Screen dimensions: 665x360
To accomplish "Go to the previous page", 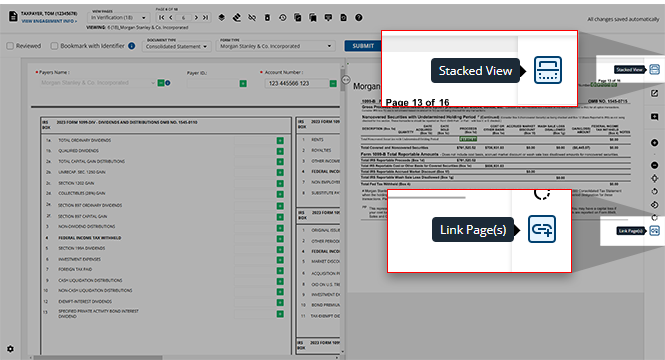I will (x=170, y=17).
